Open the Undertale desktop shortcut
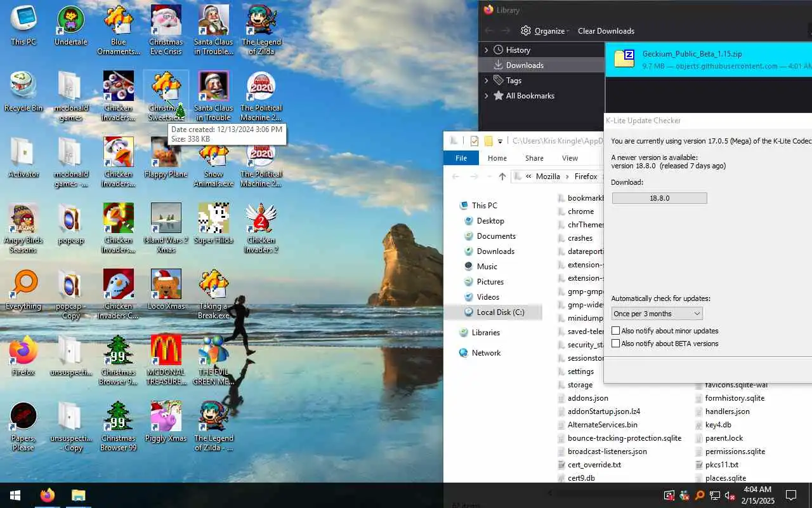 coord(70,26)
